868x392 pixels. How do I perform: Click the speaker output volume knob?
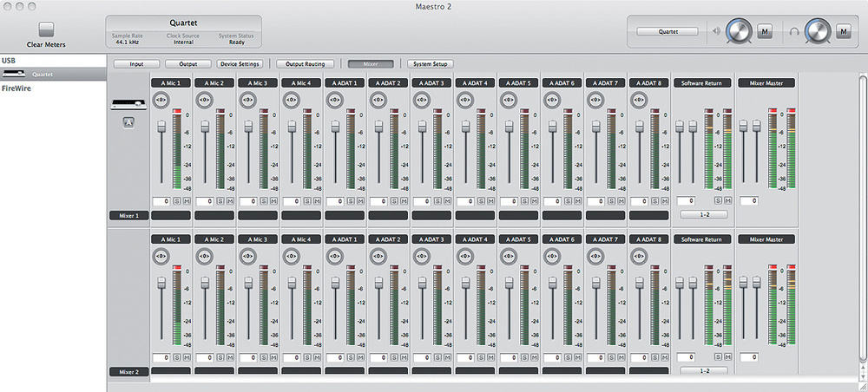click(739, 32)
